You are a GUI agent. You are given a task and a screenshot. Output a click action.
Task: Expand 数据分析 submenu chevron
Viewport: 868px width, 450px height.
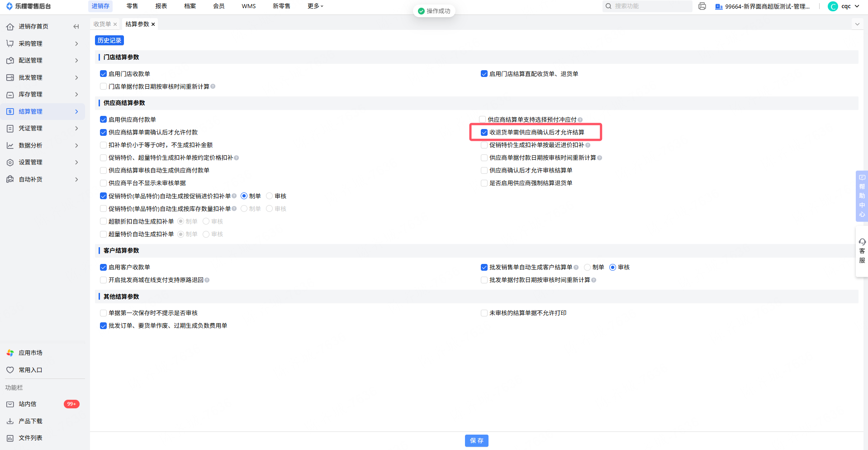click(76, 145)
